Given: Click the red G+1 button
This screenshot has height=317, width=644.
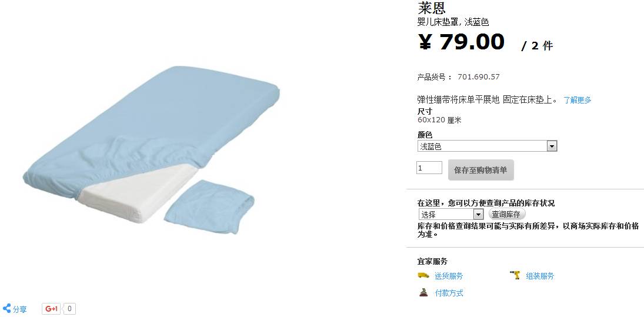Looking at the screenshot, I should tap(52, 308).
